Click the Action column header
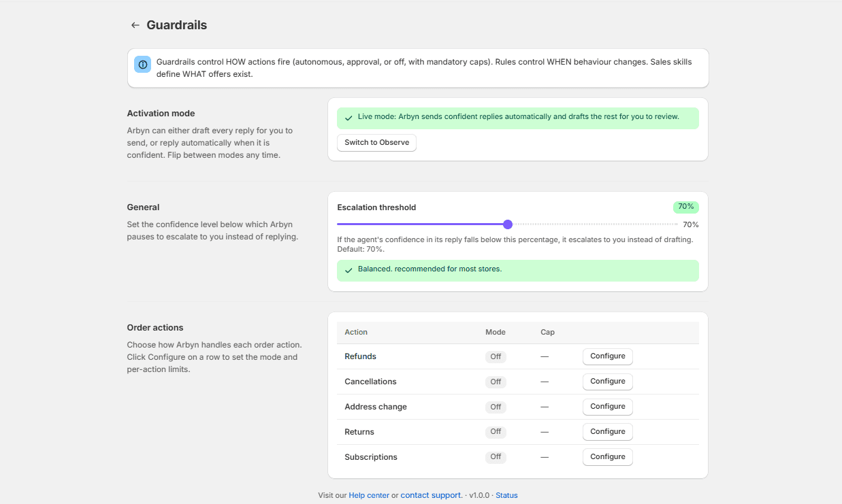Screen dimensions: 842x504 356,332
